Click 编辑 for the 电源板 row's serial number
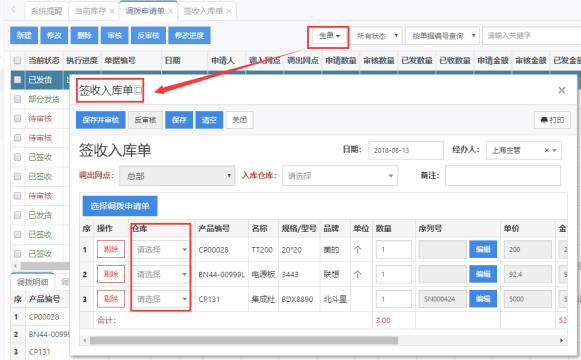The image size is (581, 360). 483,274
